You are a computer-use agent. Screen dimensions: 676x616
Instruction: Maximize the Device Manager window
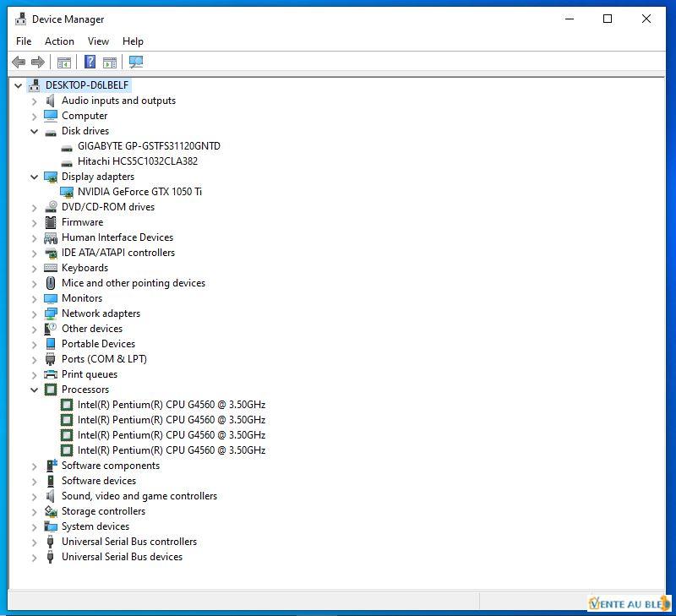(x=608, y=19)
